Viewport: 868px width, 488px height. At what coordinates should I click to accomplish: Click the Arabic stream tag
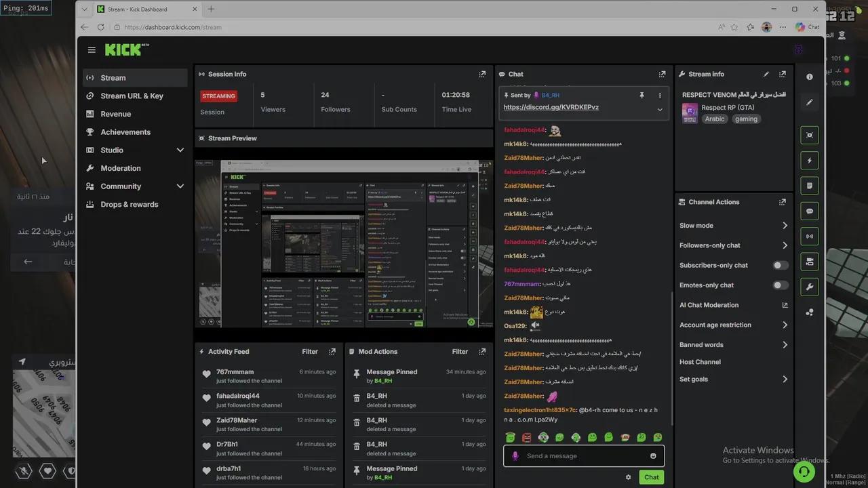[715, 119]
